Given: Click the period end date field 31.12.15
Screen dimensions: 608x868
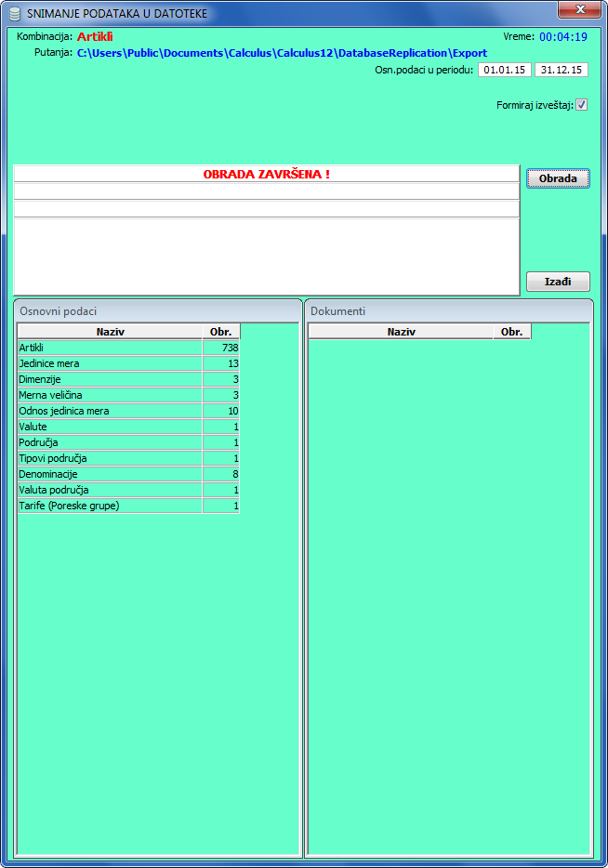Looking at the screenshot, I should [561, 71].
